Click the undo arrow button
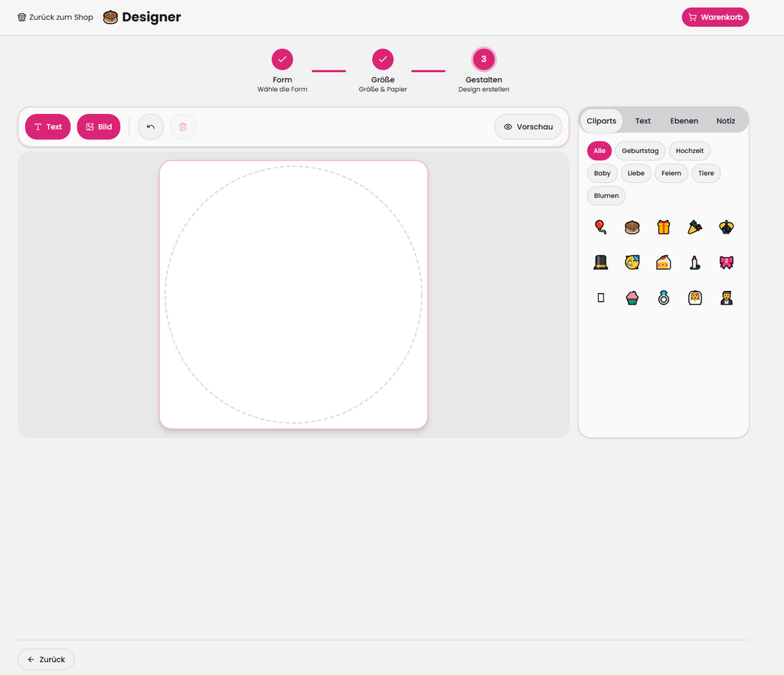The width and height of the screenshot is (784, 675). tap(151, 127)
